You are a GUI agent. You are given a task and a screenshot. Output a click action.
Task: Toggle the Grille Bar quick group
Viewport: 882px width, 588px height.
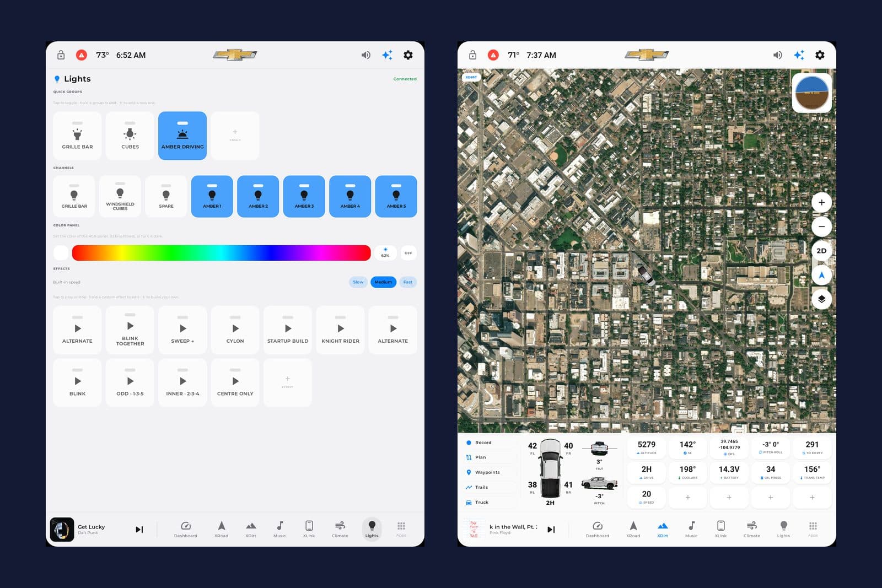click(x=77, y=136)
